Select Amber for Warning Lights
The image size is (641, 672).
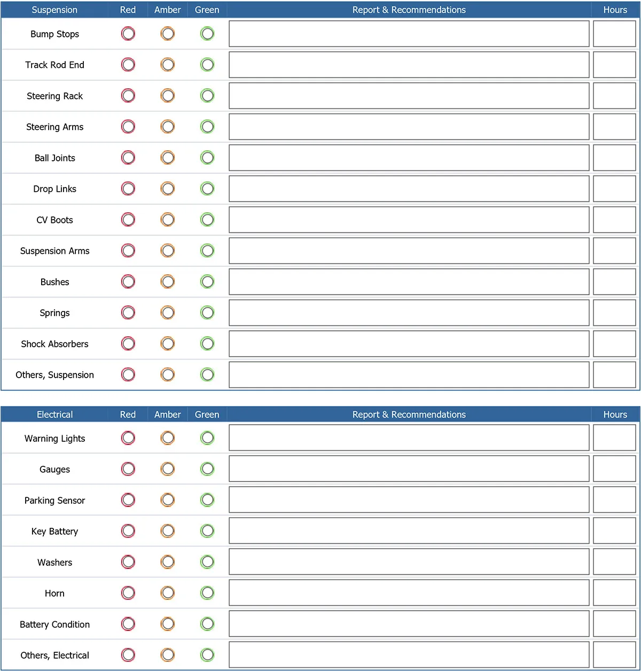[x=168, y=438]
